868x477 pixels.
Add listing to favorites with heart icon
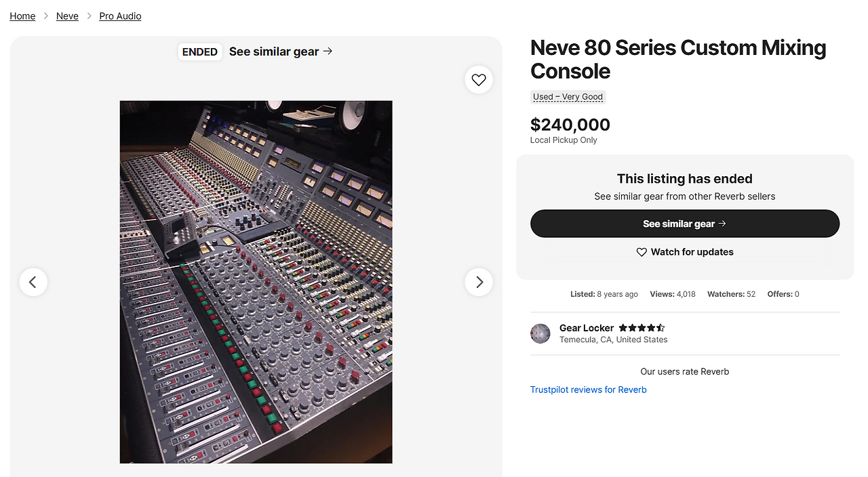click(x=479, y=80)
